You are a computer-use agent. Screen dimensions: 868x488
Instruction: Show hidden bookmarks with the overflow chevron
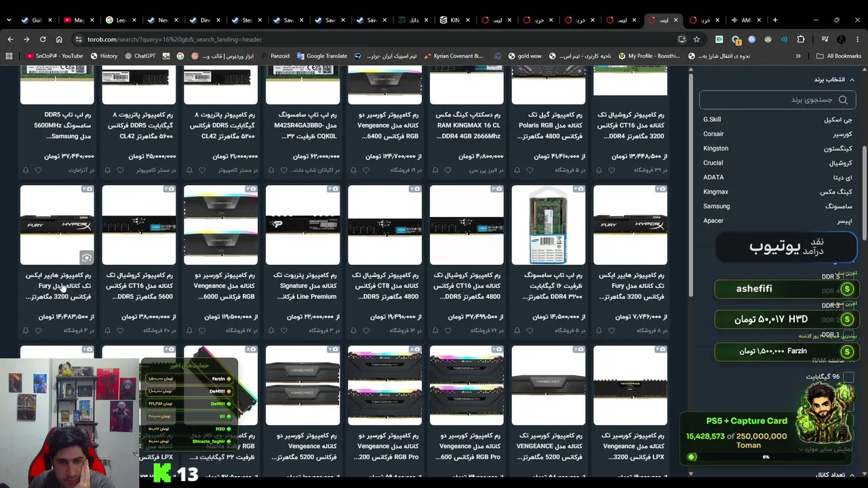[798, 56]
